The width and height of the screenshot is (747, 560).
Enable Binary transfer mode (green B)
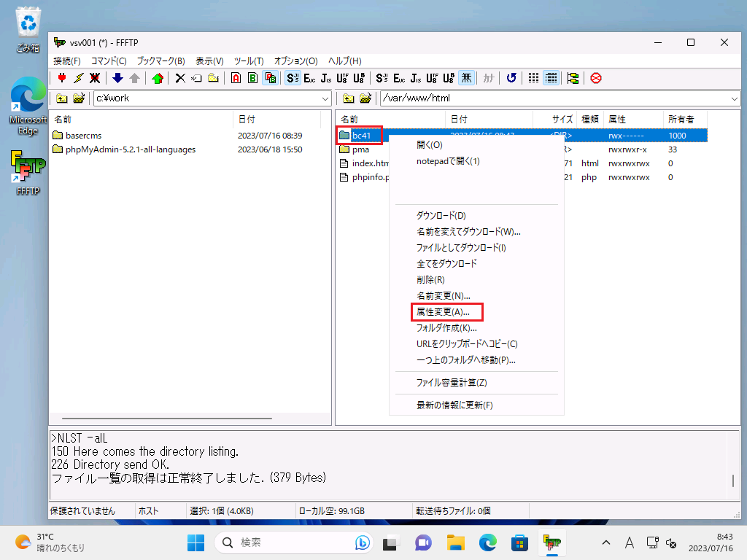(x=252, y=78)
